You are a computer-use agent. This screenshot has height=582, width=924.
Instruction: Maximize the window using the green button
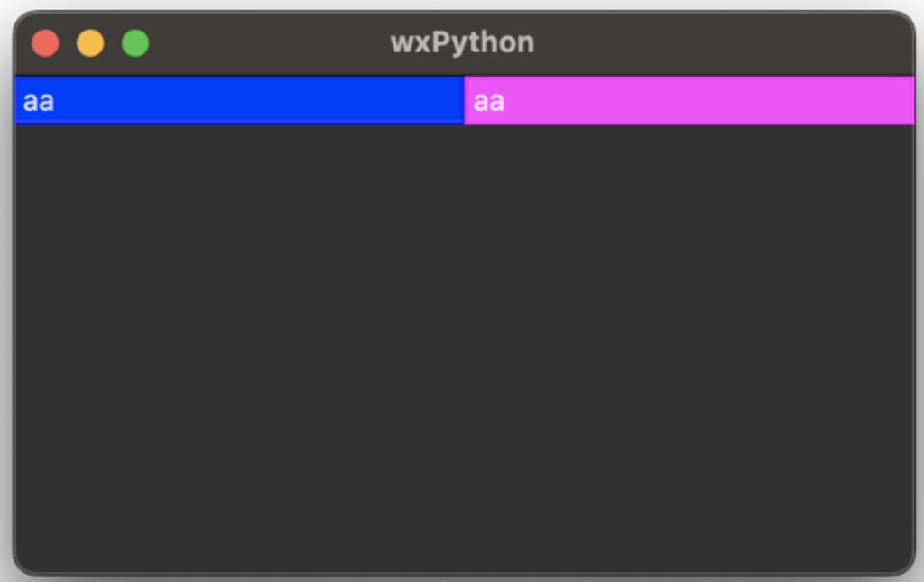click(135, 43)
